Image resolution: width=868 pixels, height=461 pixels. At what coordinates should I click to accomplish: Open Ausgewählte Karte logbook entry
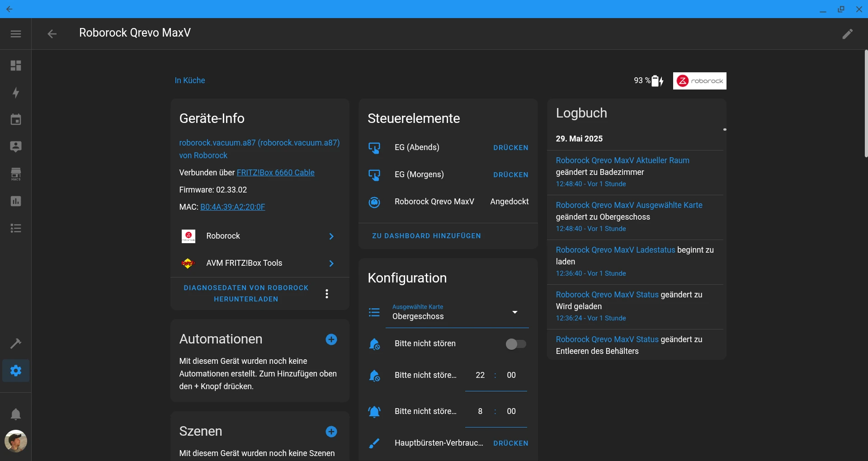pos(629,205)
